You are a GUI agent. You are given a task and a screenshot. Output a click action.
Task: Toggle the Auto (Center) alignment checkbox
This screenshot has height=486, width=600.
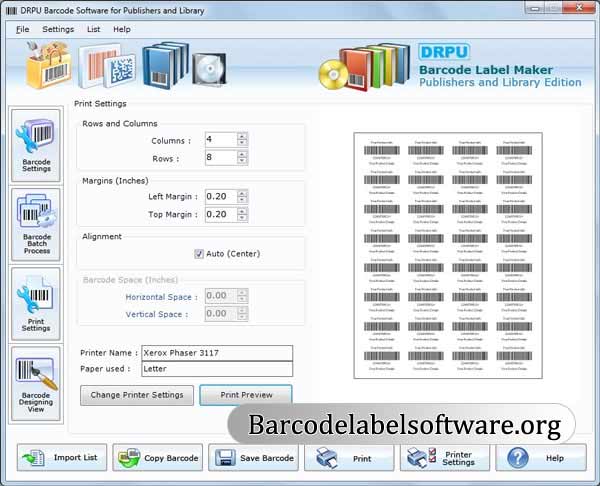click(199, 254)
